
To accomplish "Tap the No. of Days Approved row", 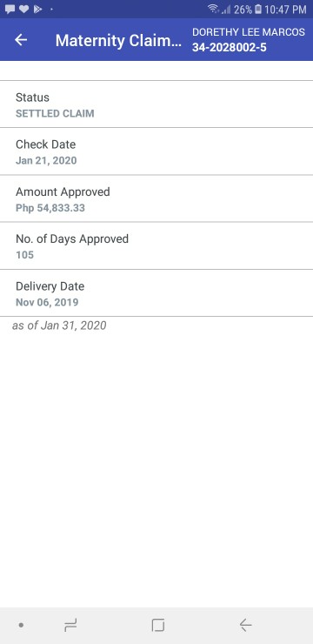I will pos(156,246).
